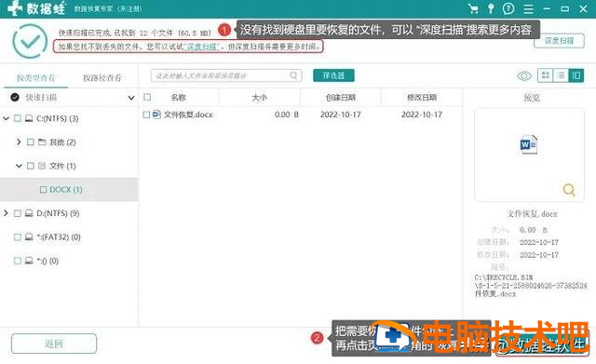The height and width of the screenshot is (364, 596).
Task: Click the C:(NTFS) drive icon
Action: (x=29, y=118)
